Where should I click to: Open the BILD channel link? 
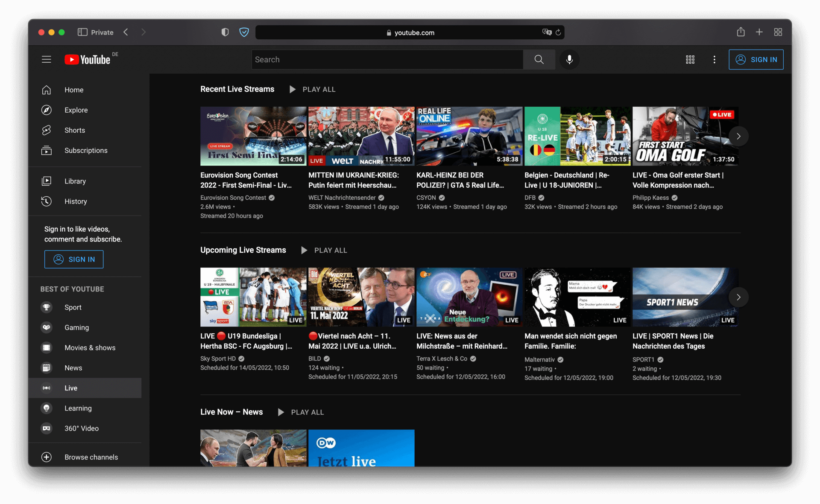(314, 358)
